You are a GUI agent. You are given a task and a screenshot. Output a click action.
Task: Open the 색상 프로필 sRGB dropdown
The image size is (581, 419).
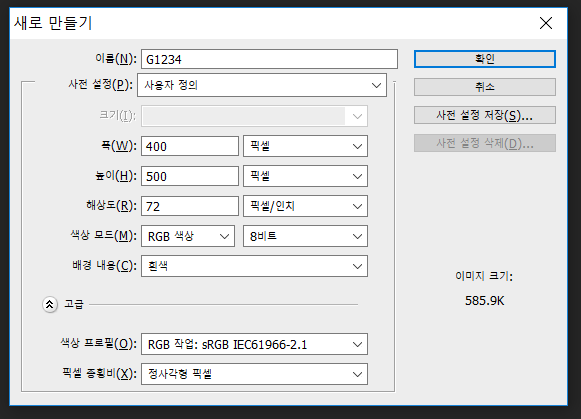point(254,345)
